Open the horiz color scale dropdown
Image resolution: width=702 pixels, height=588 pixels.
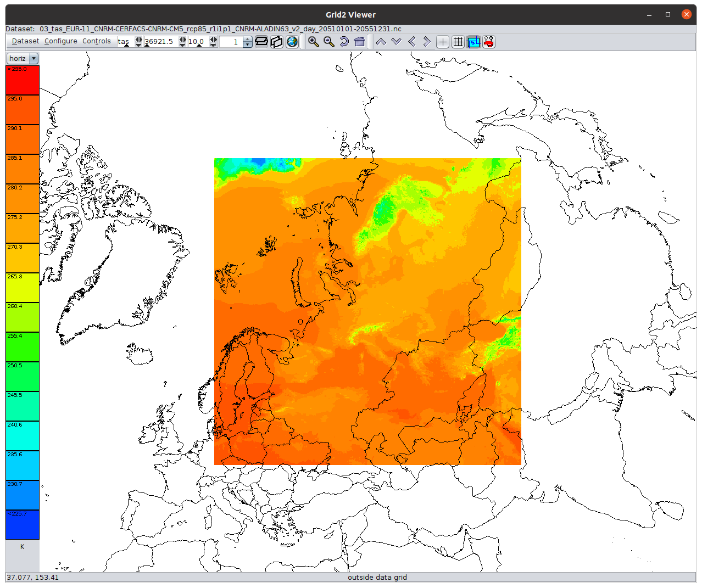pos(23,58)
